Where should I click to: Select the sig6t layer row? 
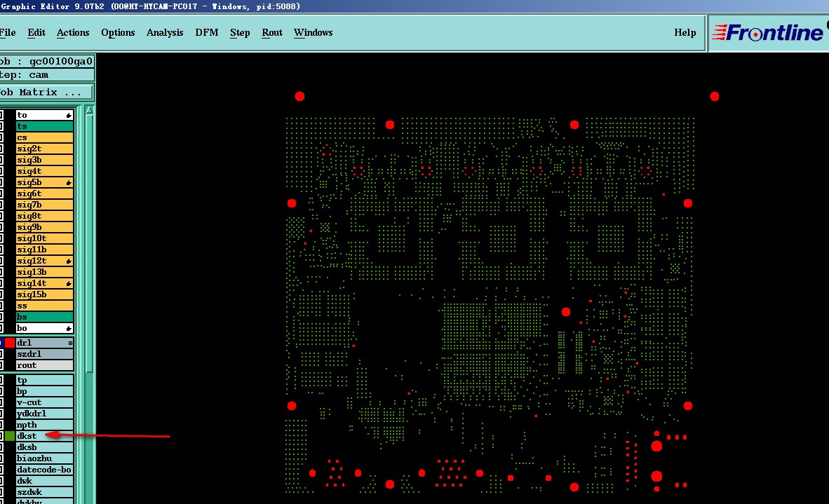44,194
